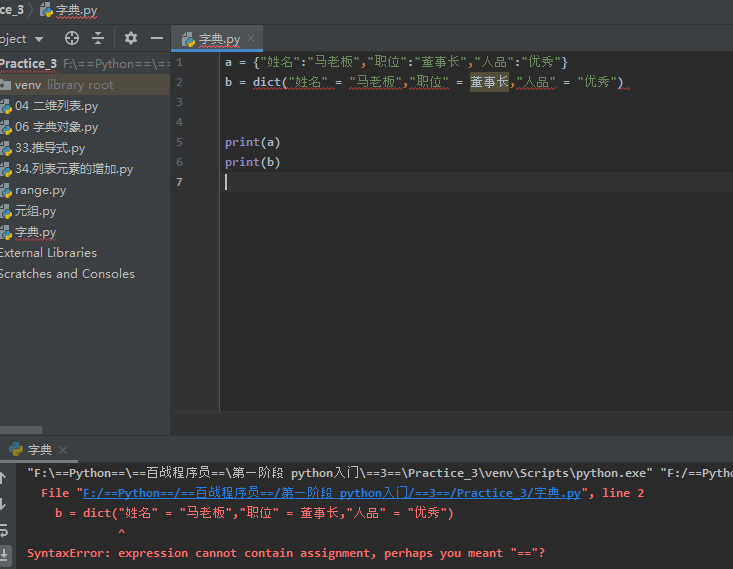Open 字典.py in project tree

click(x=35, y=232)
